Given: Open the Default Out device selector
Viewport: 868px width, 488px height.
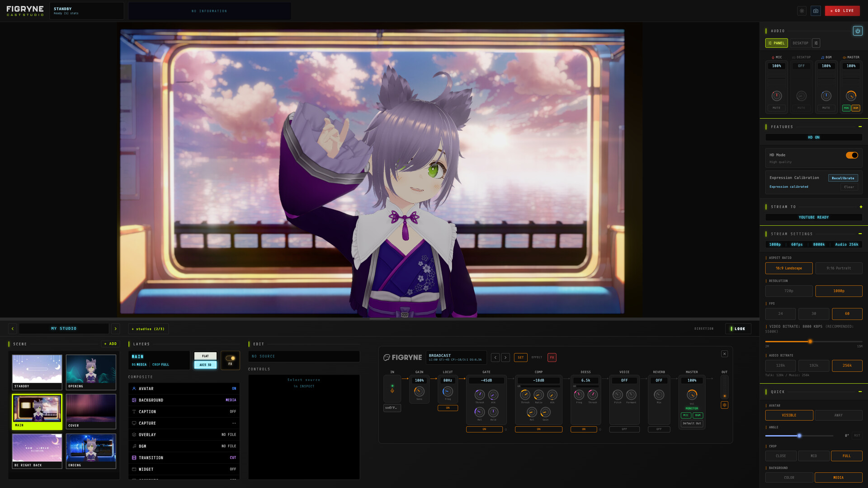Looking at the screenshot, I should 692,423.
